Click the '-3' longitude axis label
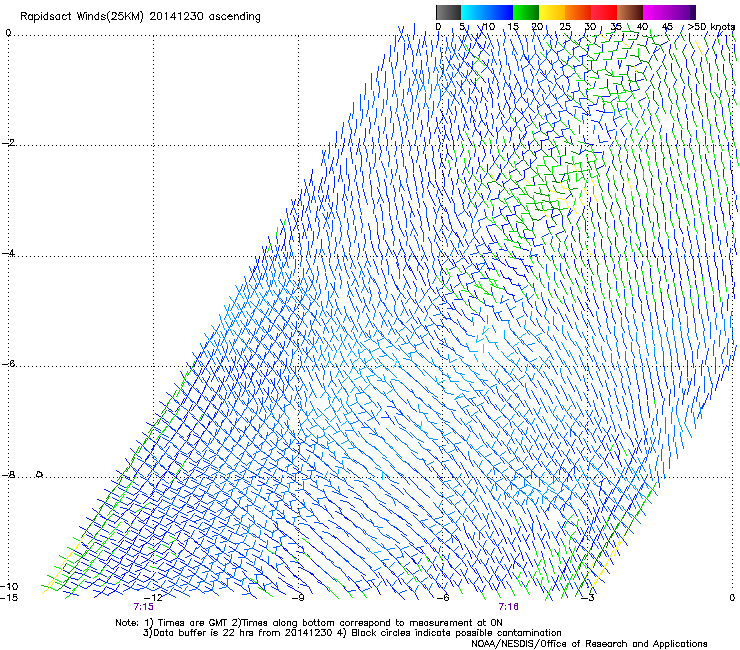 pos(587,598)
